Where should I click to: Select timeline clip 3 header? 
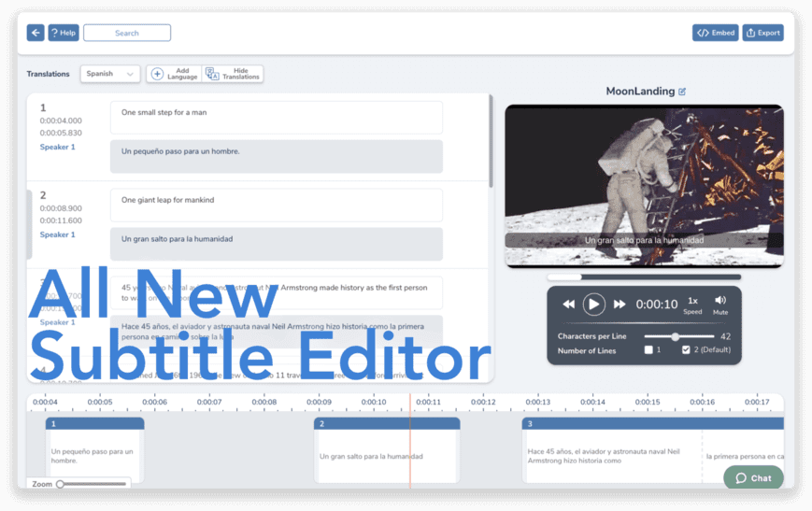pyautogui.click(x=653, y=423)
